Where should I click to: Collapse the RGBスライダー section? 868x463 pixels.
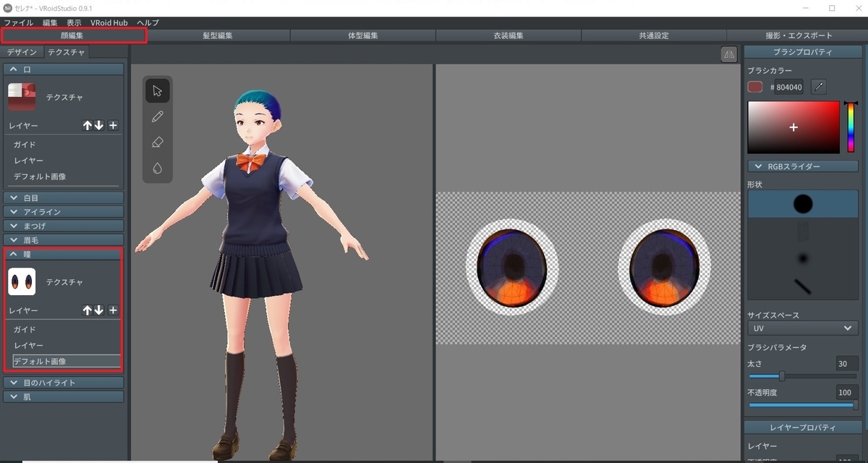[x=802, y=166]
